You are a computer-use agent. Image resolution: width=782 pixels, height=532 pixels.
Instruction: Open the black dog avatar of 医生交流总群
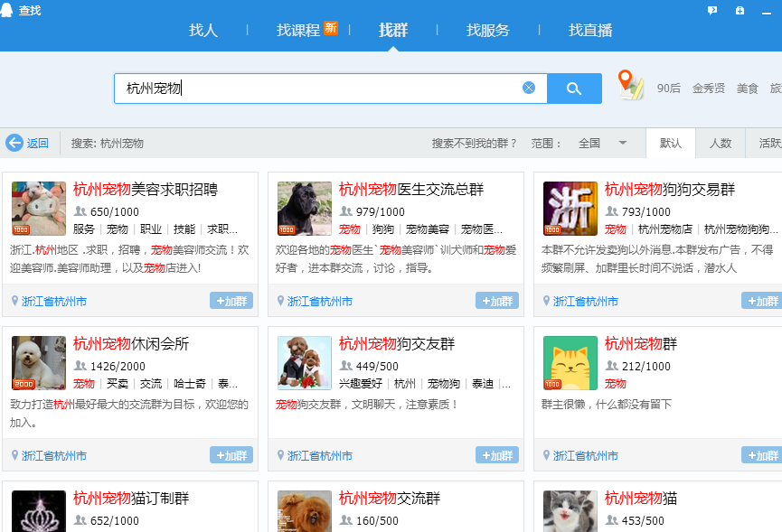click(304, 209)
